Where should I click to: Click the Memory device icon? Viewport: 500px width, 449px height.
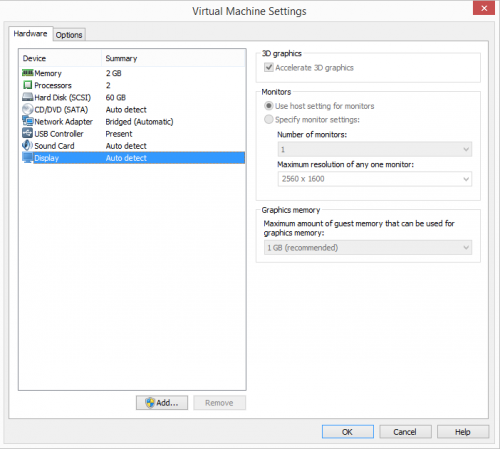click(28, 73)
